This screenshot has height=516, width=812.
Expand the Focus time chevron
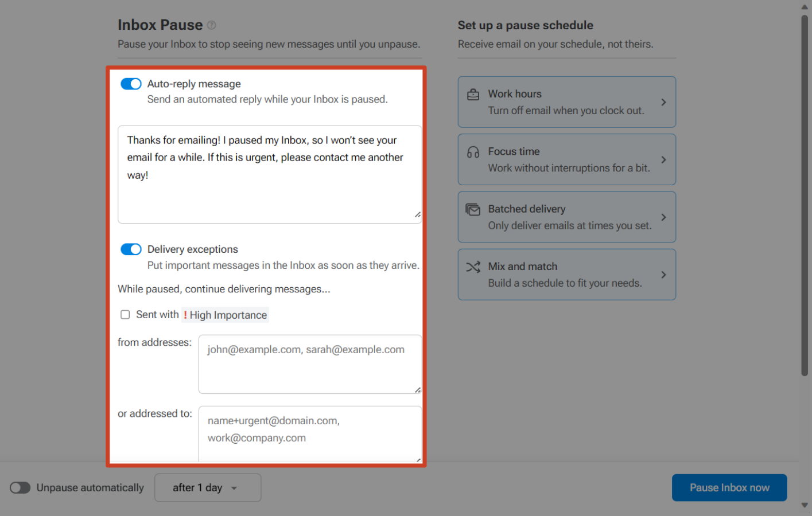pyautogui.click(x=663, y=160)
